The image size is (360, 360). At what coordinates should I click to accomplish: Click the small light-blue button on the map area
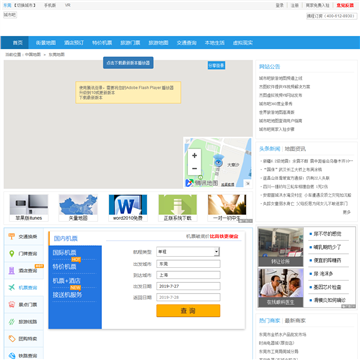(216, 66)
